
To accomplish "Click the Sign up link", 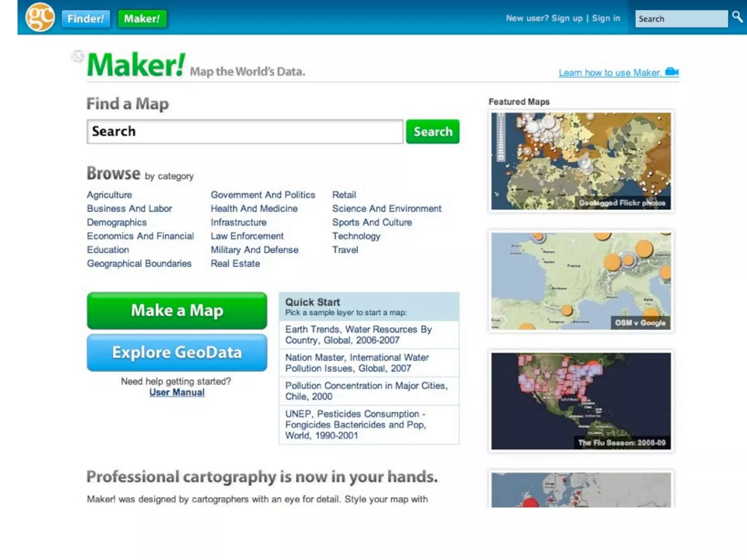I will tap(567, 18).
